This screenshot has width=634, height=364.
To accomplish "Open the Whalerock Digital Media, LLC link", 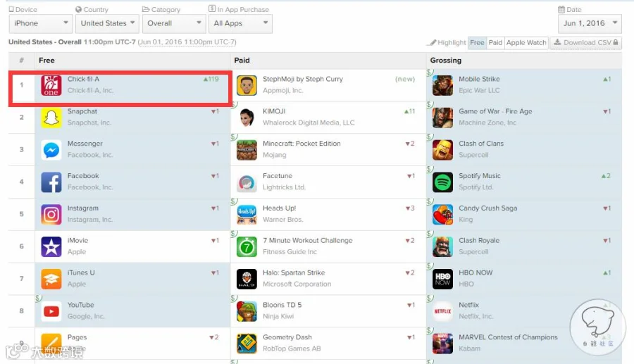I will click(x=309, y=123).
